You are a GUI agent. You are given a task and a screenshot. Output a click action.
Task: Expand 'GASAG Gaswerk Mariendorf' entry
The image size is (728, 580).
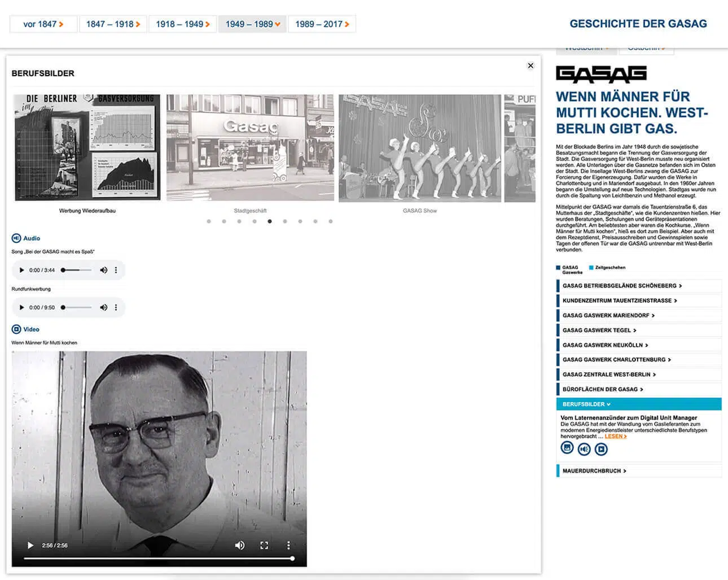pyautogui.click(x=639, y=315)
